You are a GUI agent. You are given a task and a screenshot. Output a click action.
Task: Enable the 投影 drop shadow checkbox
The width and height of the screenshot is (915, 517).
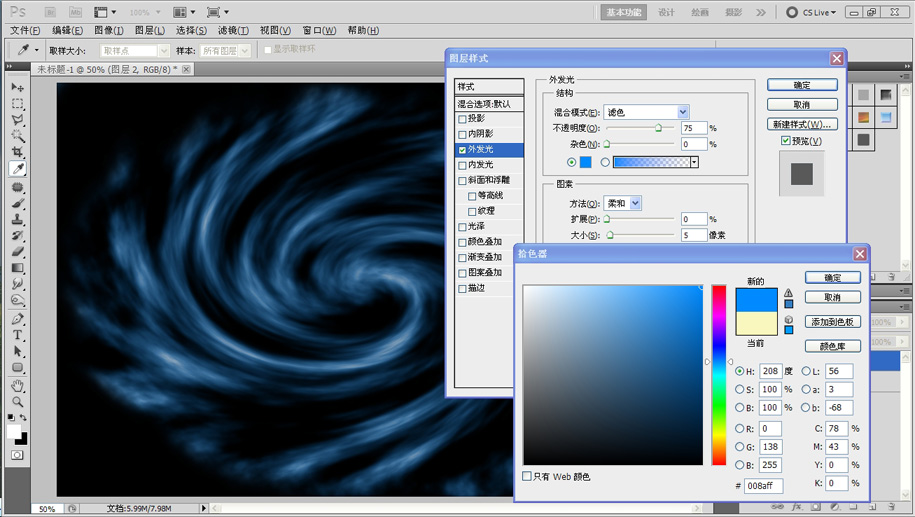pos(462,119)
